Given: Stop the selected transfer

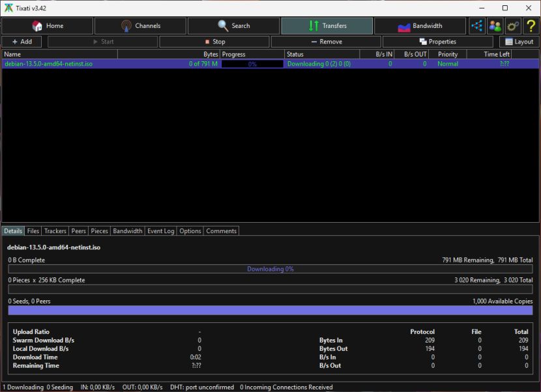Looking at the screenshot, I should [214, 42].
